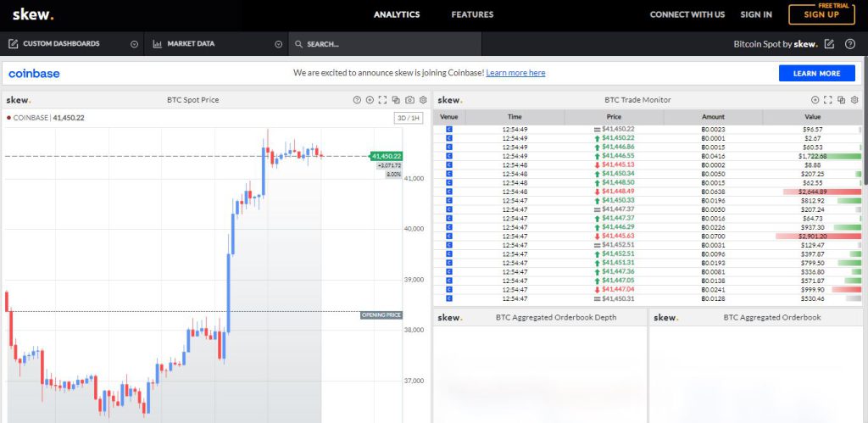Click the add (plus) icon on BTC Trade Monitor

point(815,100)
